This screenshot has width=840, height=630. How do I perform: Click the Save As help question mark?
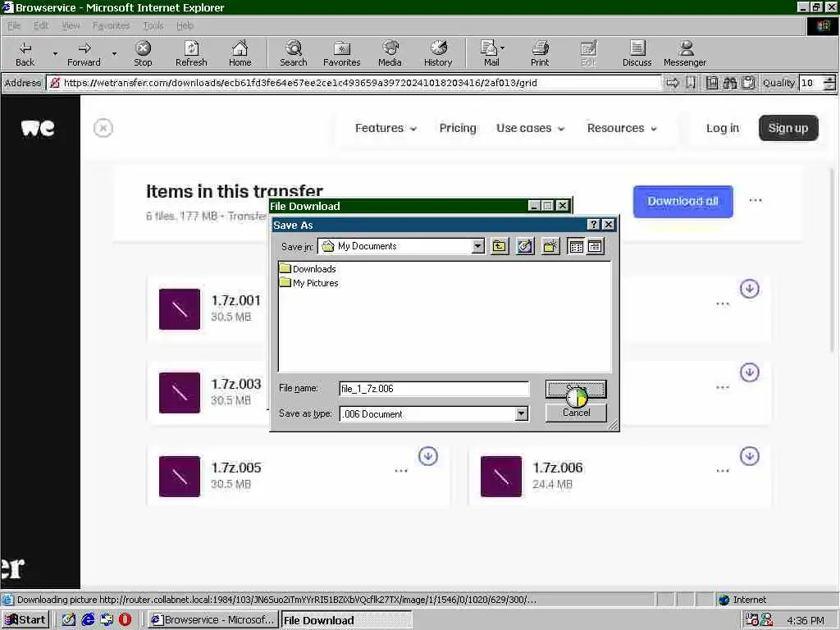click(594, 225)
